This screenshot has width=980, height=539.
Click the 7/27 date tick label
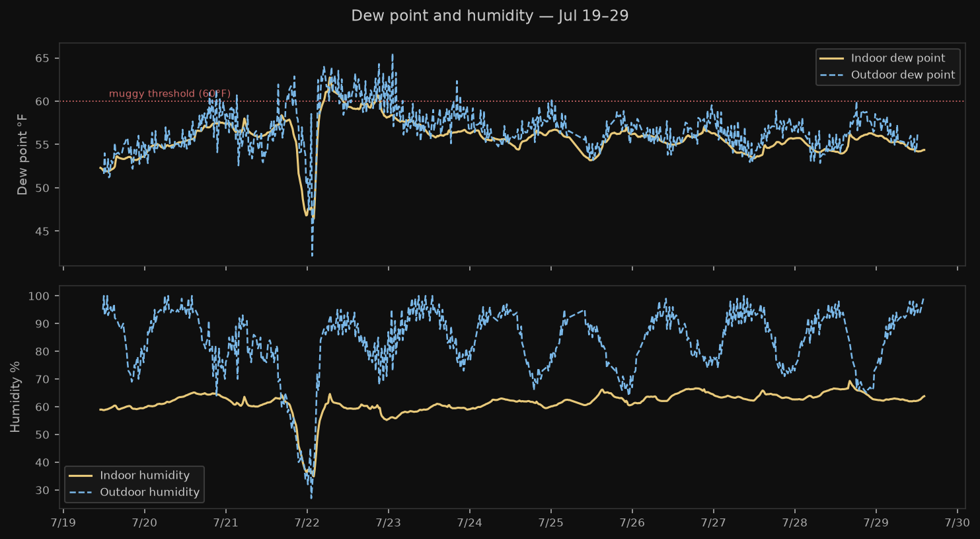(x=714, y=522)
